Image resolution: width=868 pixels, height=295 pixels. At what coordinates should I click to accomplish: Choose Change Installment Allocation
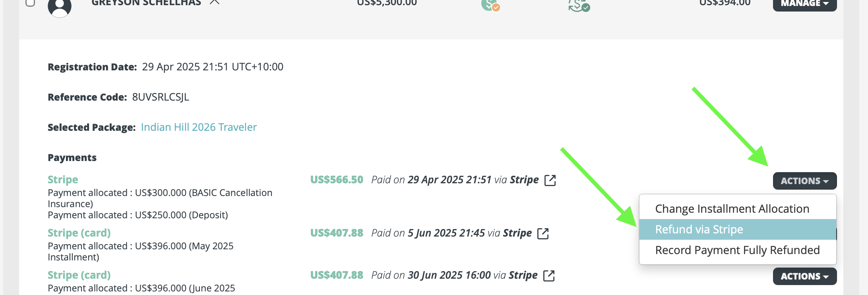click(732, 209)
